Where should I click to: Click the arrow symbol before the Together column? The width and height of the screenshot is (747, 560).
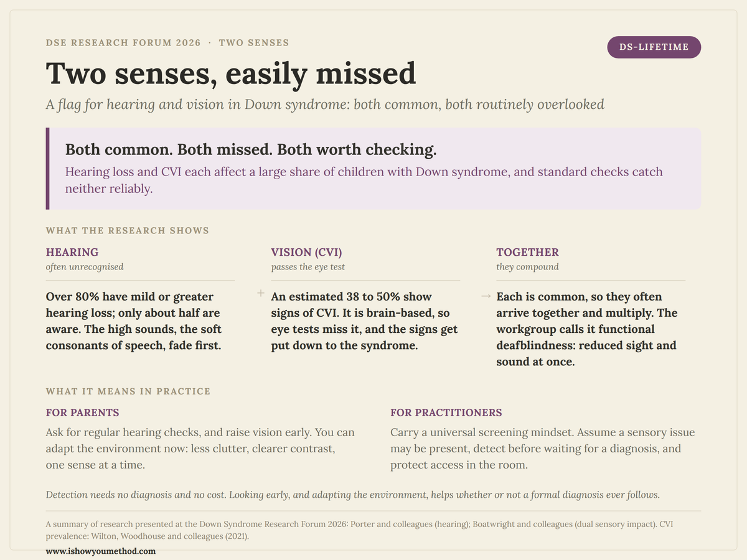(x=486, y=296)
